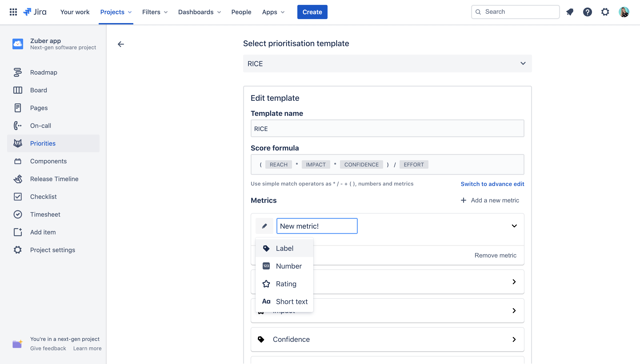Expand the Confidence metric row
The image size is (640, 364).
coord(514,339)
